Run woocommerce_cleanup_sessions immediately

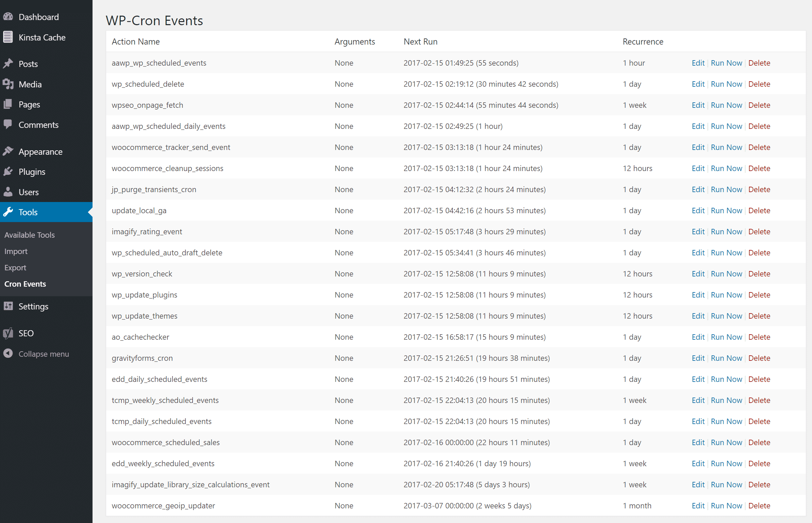(725, 168)
